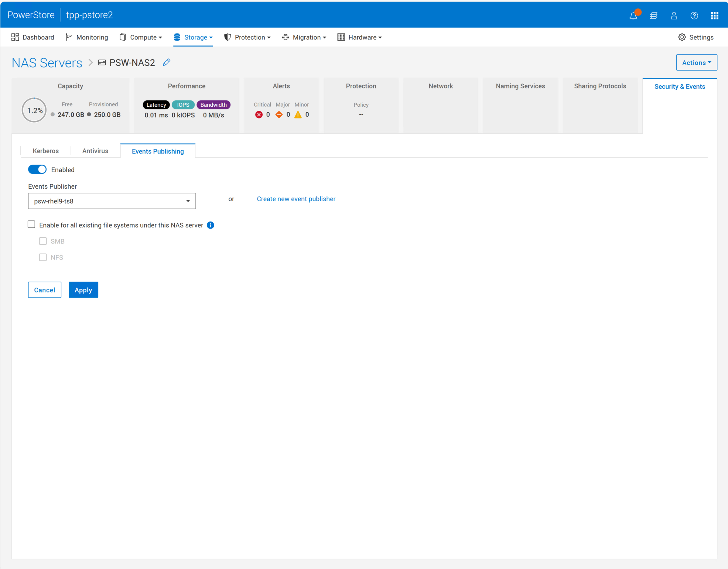Select the Bandwidth purple performance badge

pos(213,105)
